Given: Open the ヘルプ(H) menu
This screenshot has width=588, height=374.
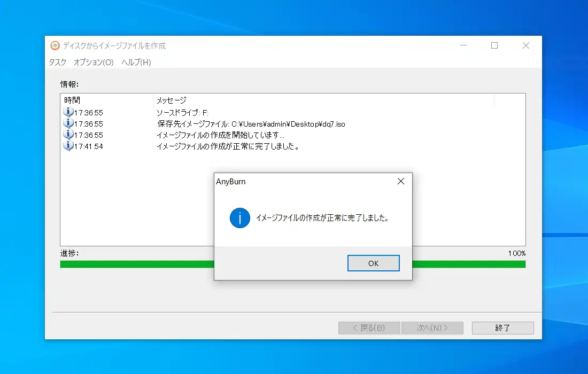Looking at the screenshot, I should [136, 63].
